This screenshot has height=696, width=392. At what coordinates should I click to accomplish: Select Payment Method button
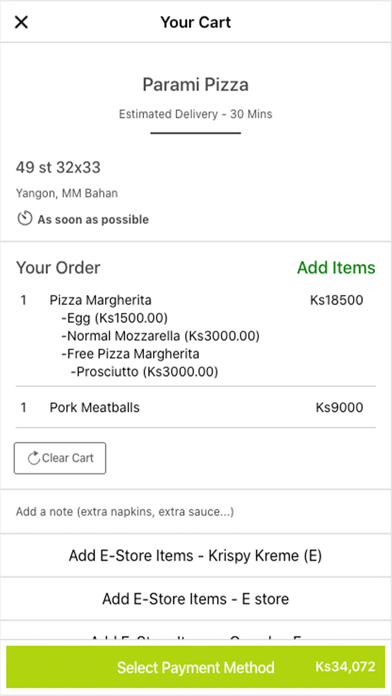(196, 667)
